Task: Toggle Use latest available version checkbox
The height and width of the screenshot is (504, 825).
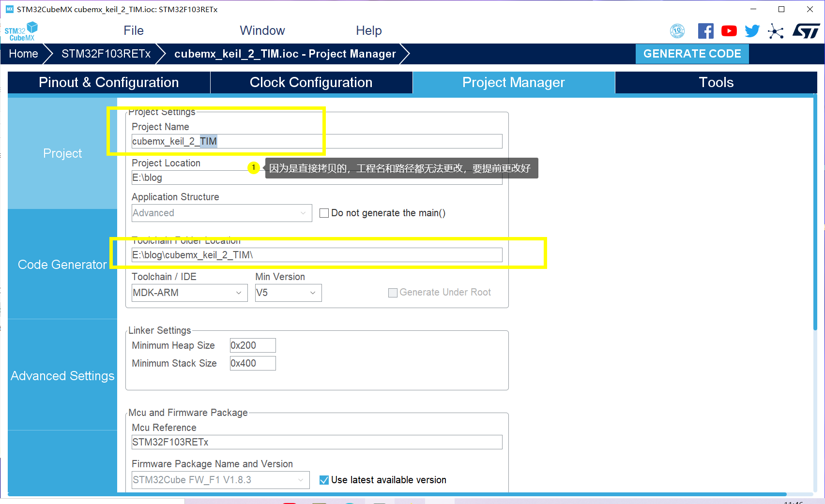Action: [324, 480]
